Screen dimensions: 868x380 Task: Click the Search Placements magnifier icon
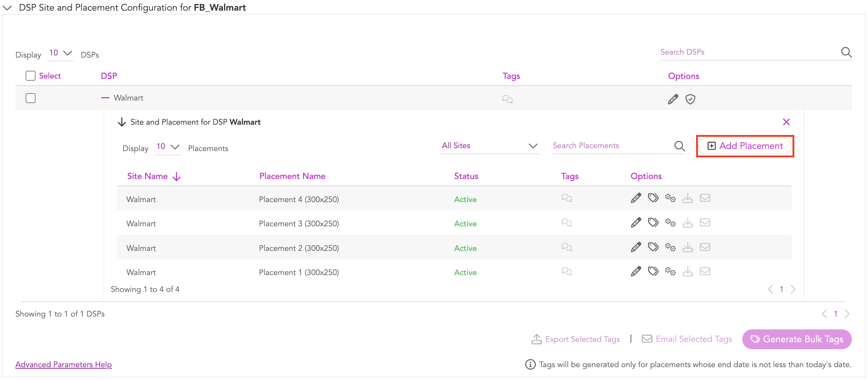(679, 146)
